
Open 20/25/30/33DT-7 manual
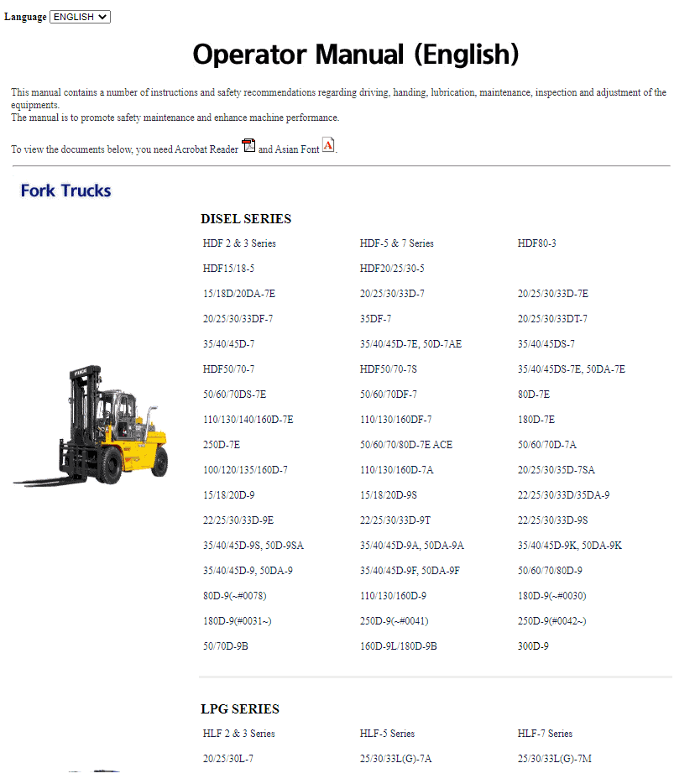pyautogui.click(x=552, y=319)
